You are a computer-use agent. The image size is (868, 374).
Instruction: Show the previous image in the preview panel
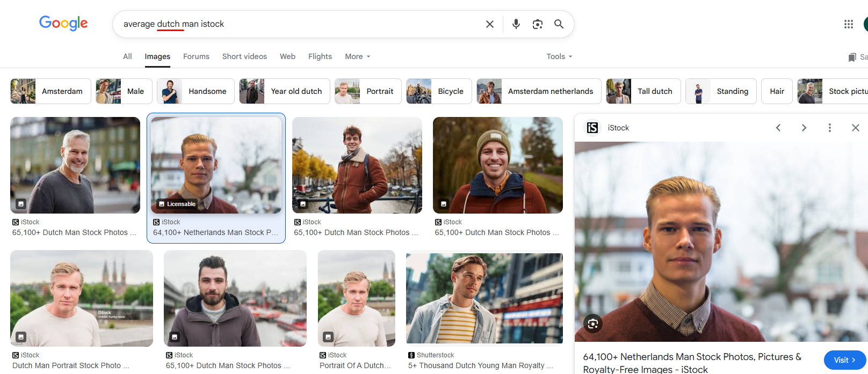[778, 128]
